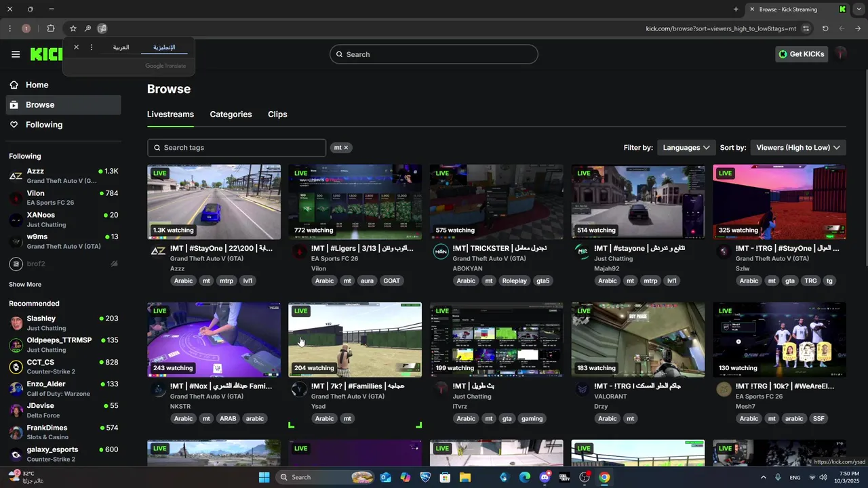
Task: Click the gaming tag on iTvrz stream
Action: (532, 419)
